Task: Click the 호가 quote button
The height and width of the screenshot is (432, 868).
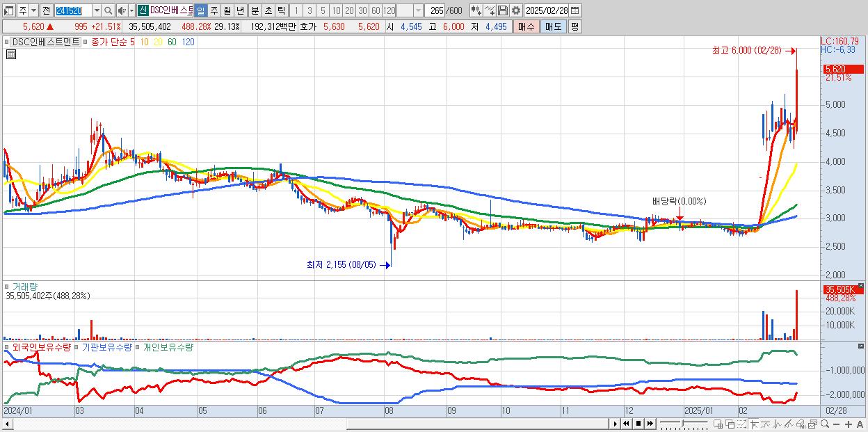Action: click(307, 26)
